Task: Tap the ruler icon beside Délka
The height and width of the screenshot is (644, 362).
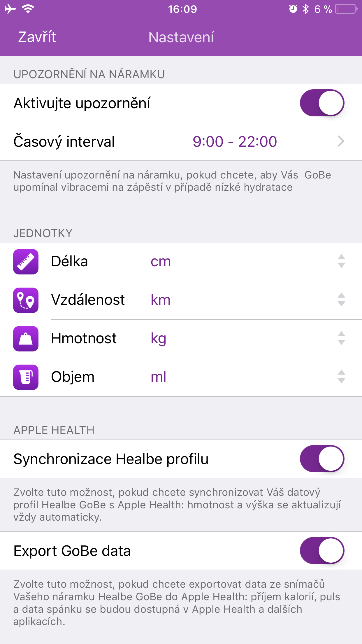Action: coord(26,262)
